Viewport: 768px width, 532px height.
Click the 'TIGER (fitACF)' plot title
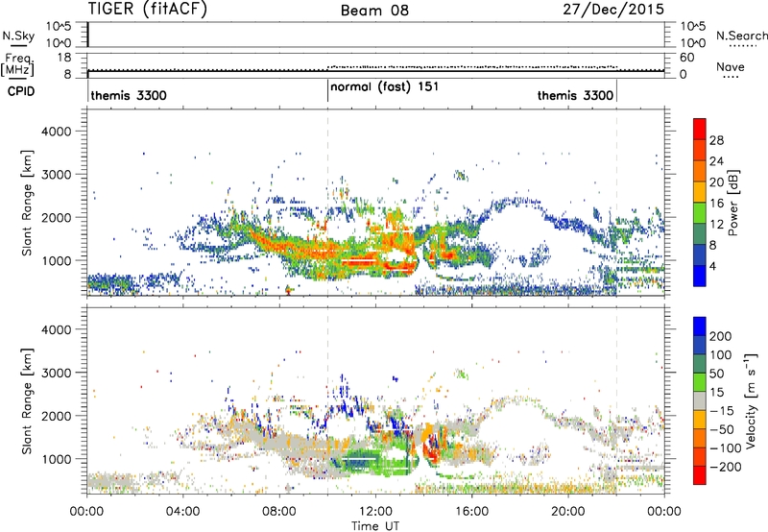[148, 10]
